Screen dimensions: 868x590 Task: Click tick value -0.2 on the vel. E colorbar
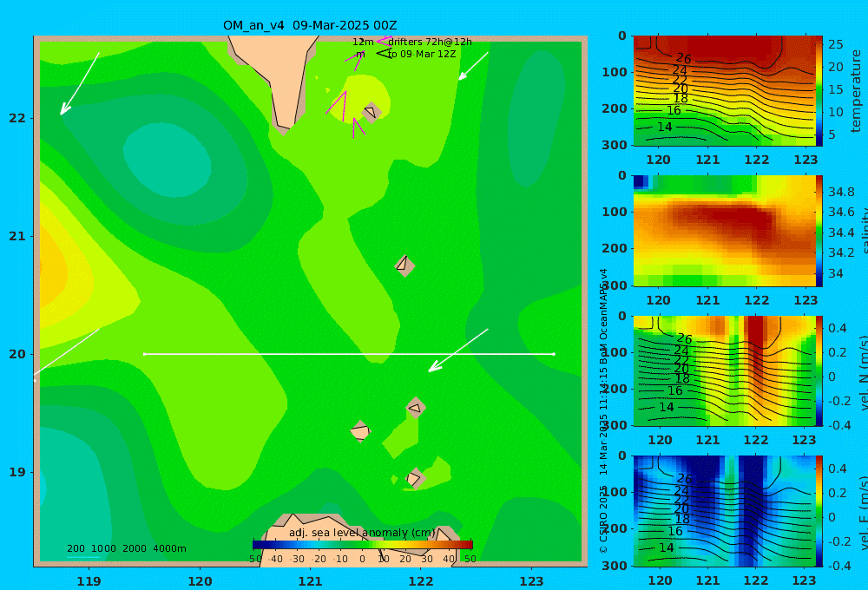click(x=838, y=541)
